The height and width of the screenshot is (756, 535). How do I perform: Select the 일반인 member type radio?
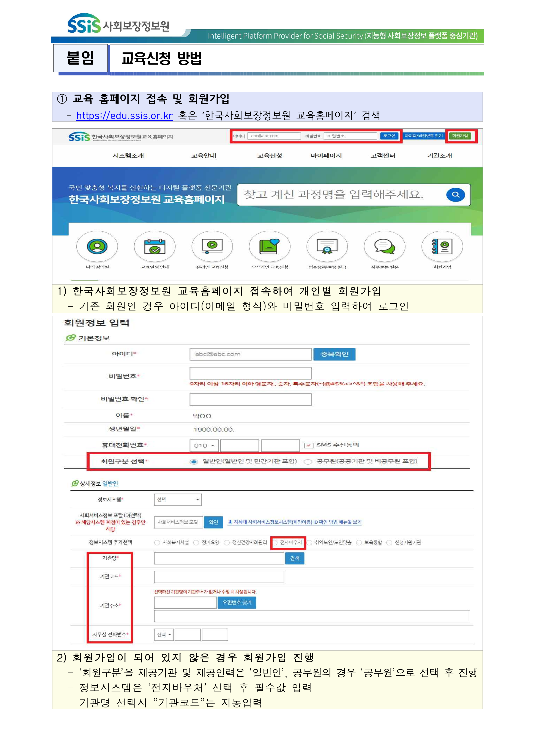194,462
